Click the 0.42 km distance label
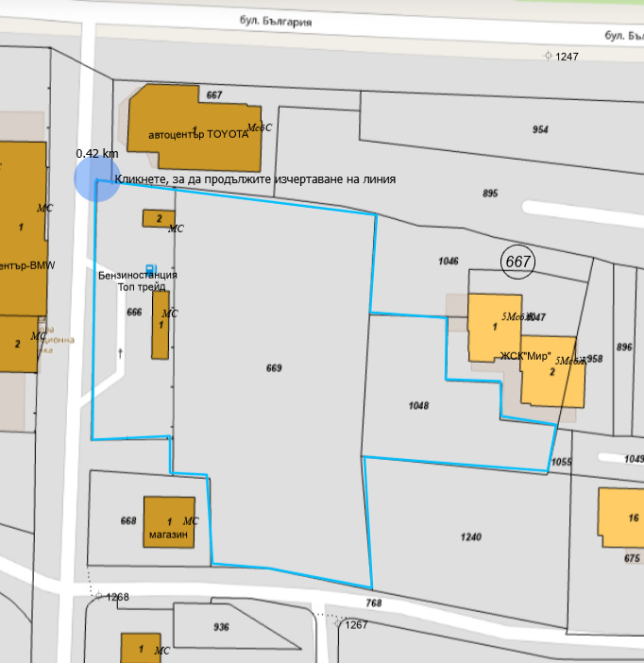644x663 pixels. (96, 153)
